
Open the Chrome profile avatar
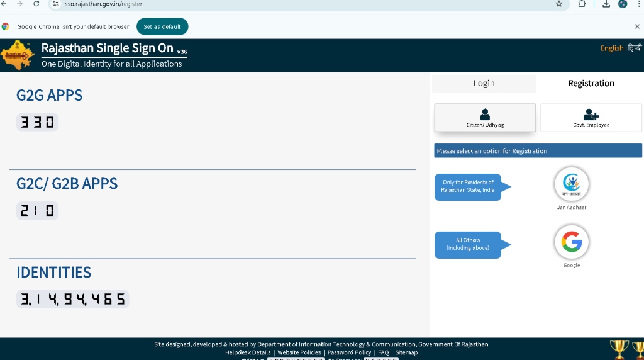623,4
